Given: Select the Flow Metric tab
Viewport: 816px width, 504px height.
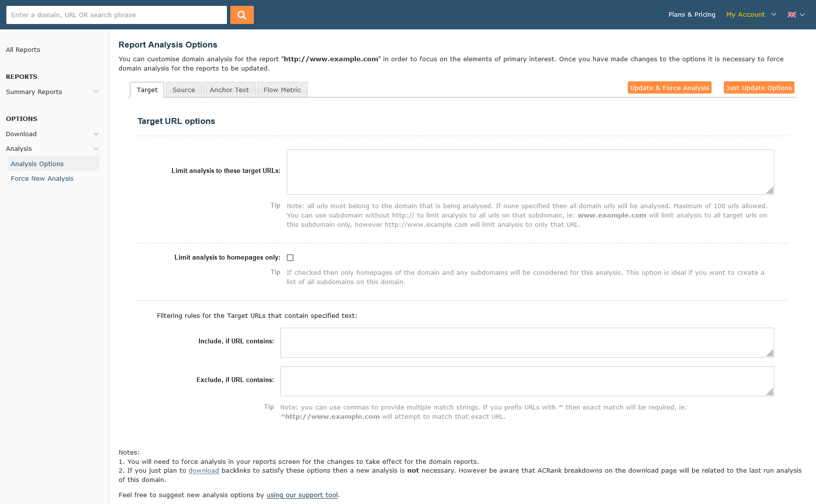Looking at the screenshot, I should [x=282, y=90].
